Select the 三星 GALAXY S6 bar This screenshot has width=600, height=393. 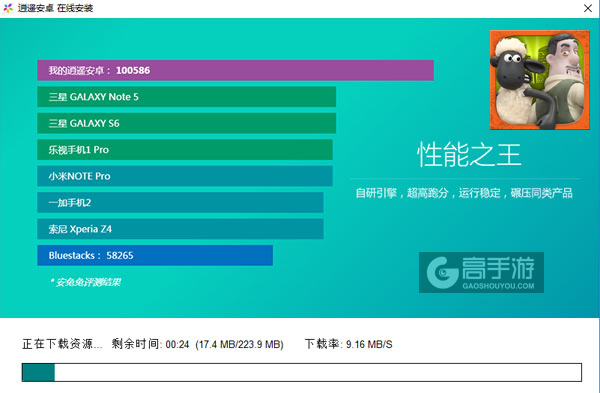point(187,123)
